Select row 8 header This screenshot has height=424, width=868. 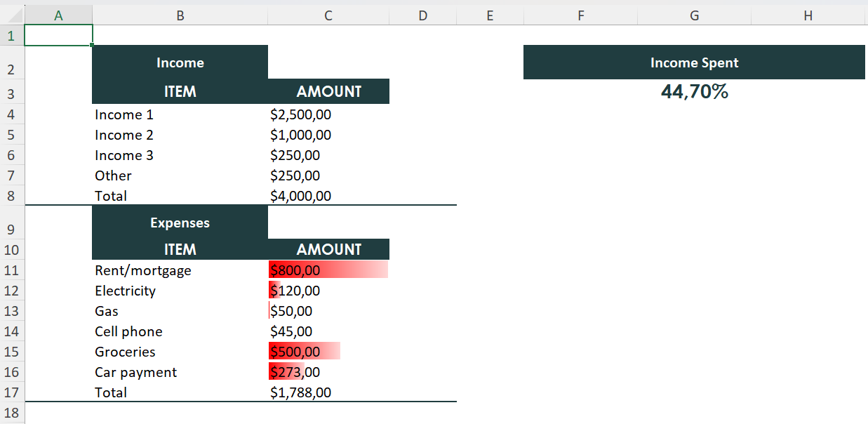pyautogui.click(x=12, y=195)
